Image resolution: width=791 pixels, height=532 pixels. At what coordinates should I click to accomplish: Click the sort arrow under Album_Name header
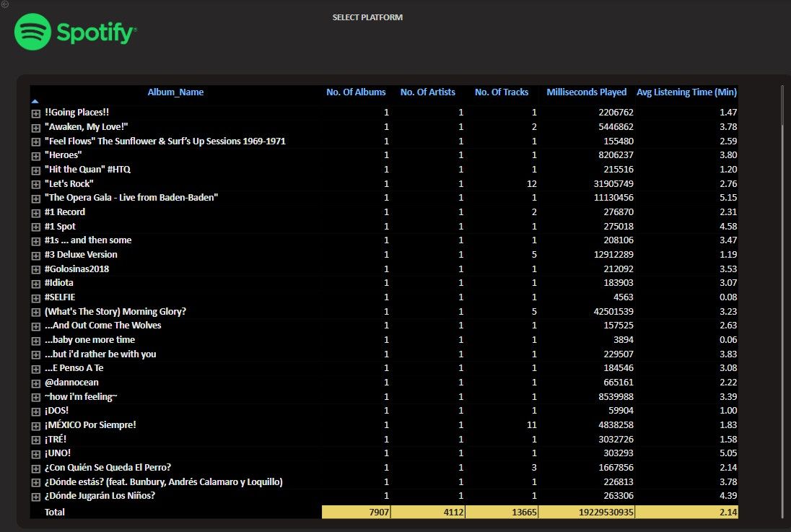[x=35, y=102]
